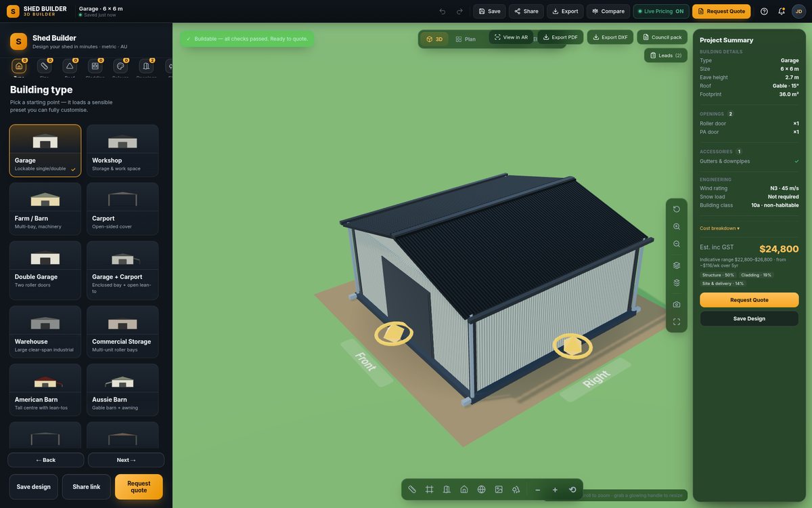Switch to the Plan view tab
The height and width of the screenshot is (508, 812).
click(x=466, y=39)
